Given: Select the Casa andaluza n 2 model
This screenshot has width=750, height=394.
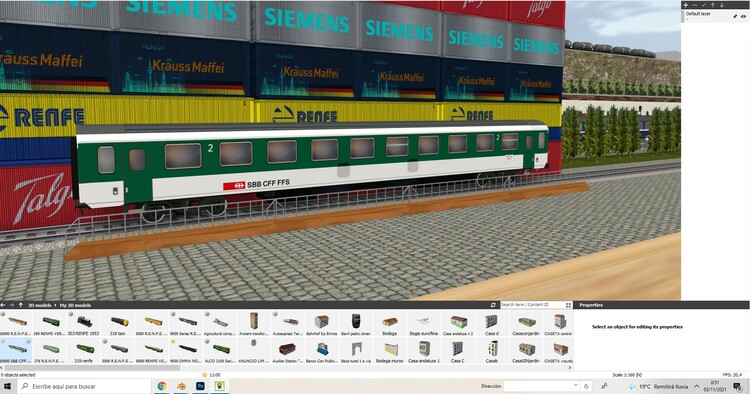Looking at the screenshot, I should coord(458,324).
